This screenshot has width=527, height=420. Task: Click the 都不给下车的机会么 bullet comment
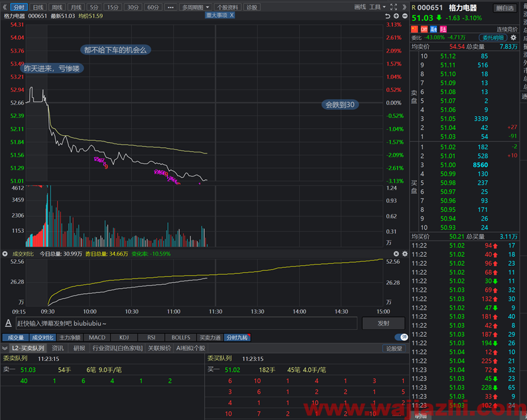115,50
